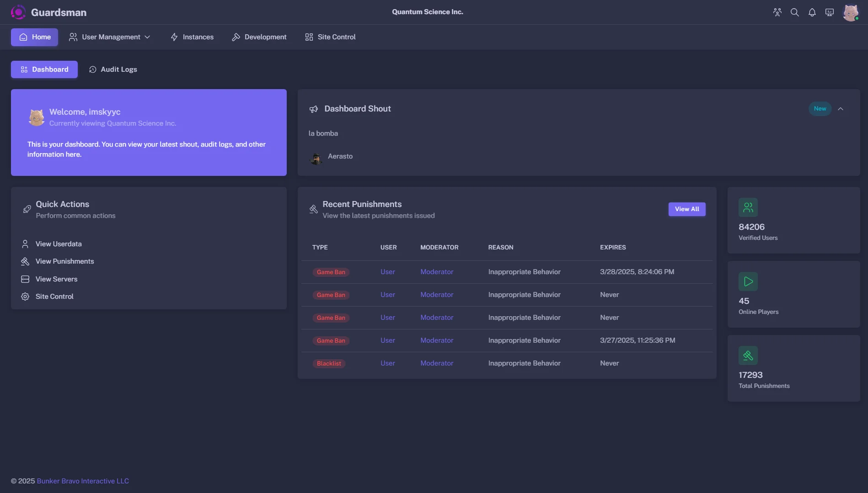Open the Bunker Bravo Interactive LLC link
This screenshot has width=868, height=493.
tap(83, 481)
